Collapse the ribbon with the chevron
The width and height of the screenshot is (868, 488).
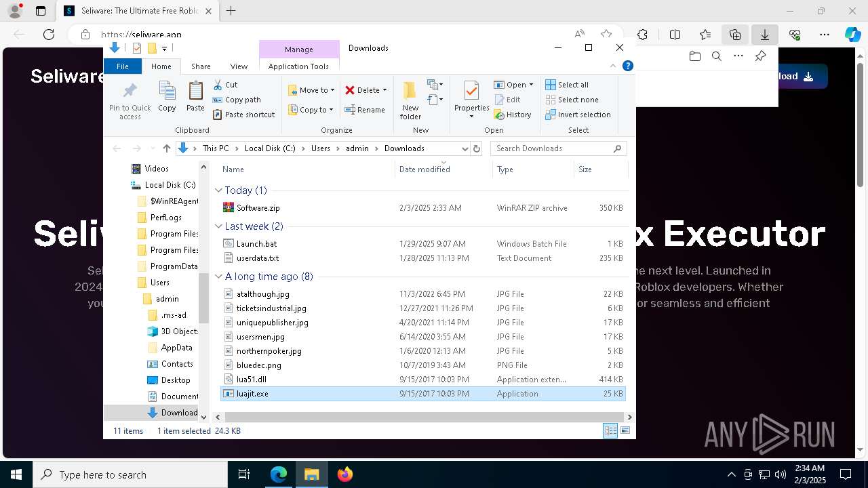point(614,66)
